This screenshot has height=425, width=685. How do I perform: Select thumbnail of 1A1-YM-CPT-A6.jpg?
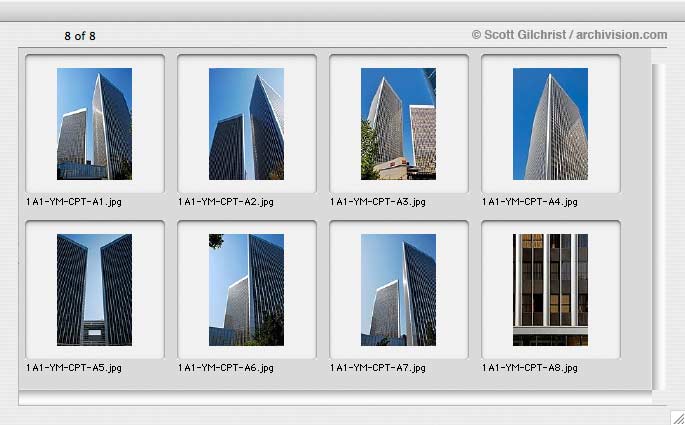pos(246,290)
